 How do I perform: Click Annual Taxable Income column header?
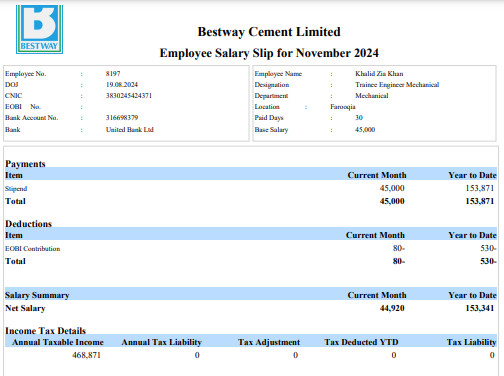[x=58, y=342]
